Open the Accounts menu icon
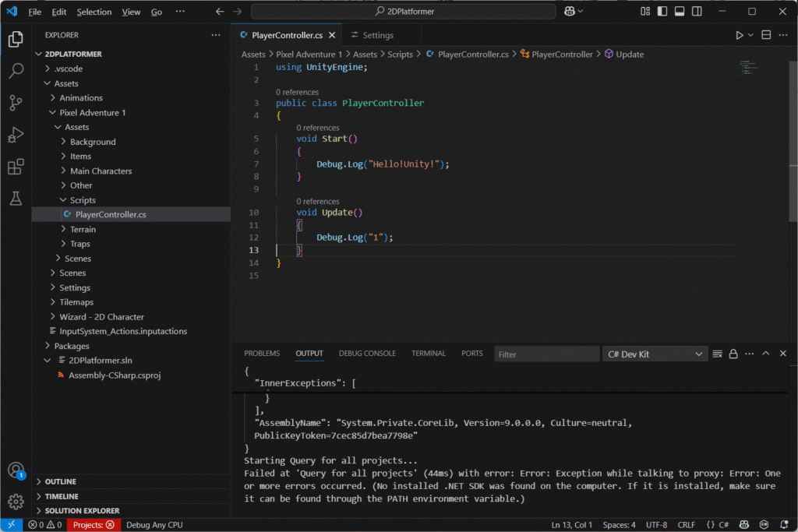 pos(16,470)
